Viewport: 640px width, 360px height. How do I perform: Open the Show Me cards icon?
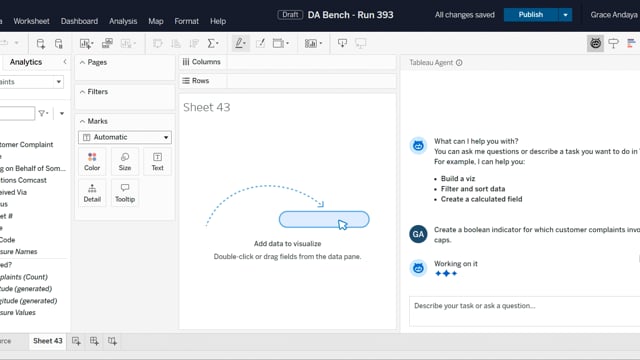coord(313,43)
